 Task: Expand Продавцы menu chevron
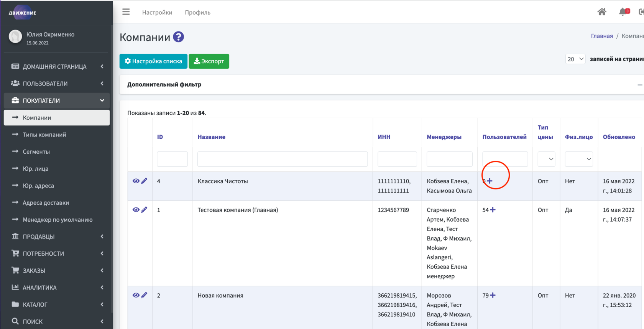[102, 236]
